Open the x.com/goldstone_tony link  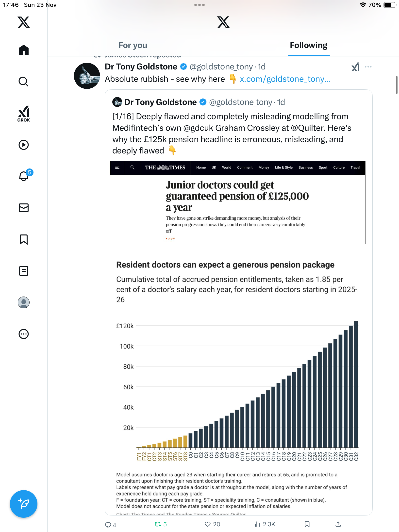tap(285, 79)
